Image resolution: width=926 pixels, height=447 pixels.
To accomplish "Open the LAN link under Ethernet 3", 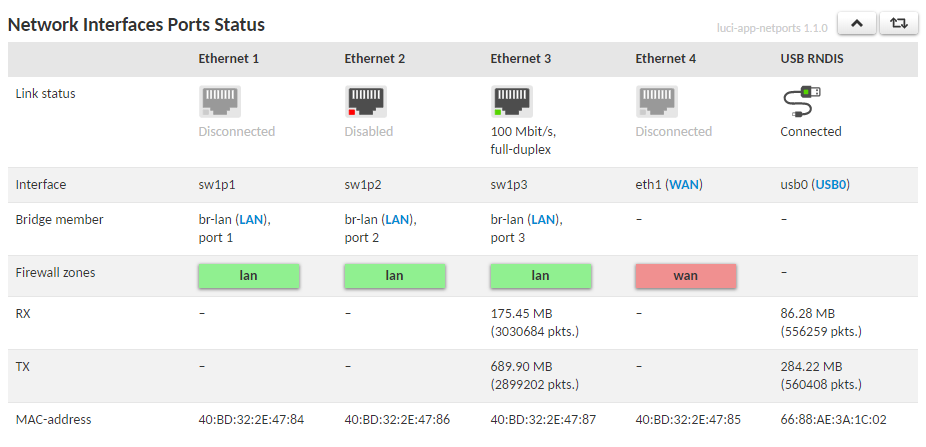I will [x=543, y=220].
